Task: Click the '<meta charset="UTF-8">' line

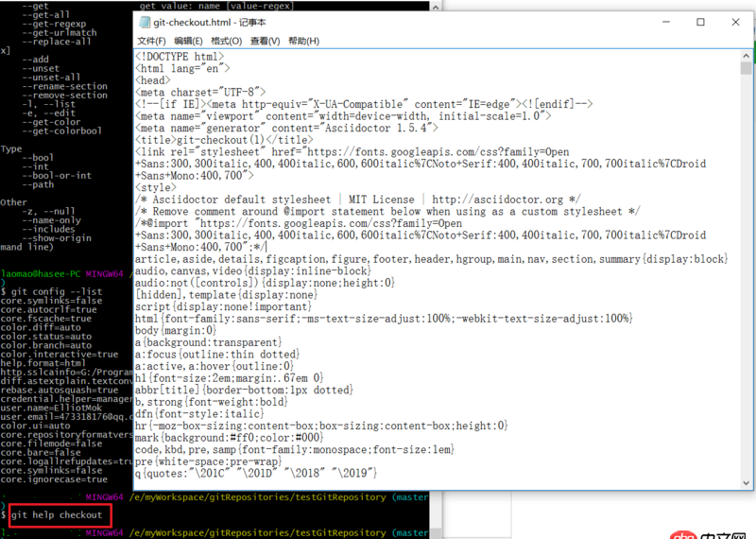Action: [x=200, y=92]
